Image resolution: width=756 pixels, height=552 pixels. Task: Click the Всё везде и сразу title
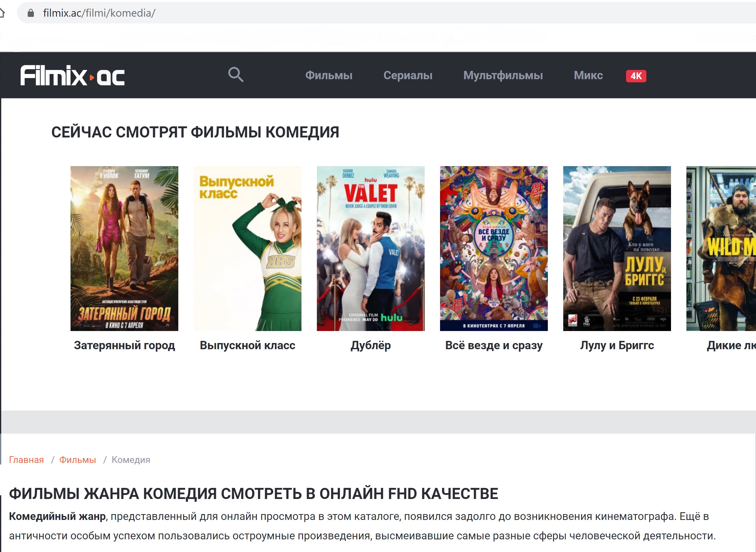point(494,345)
